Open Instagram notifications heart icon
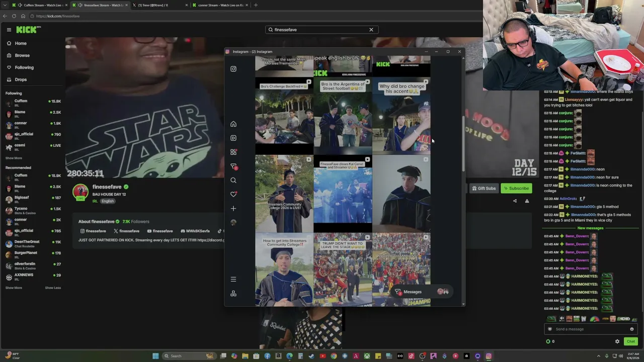 point(233,194)
